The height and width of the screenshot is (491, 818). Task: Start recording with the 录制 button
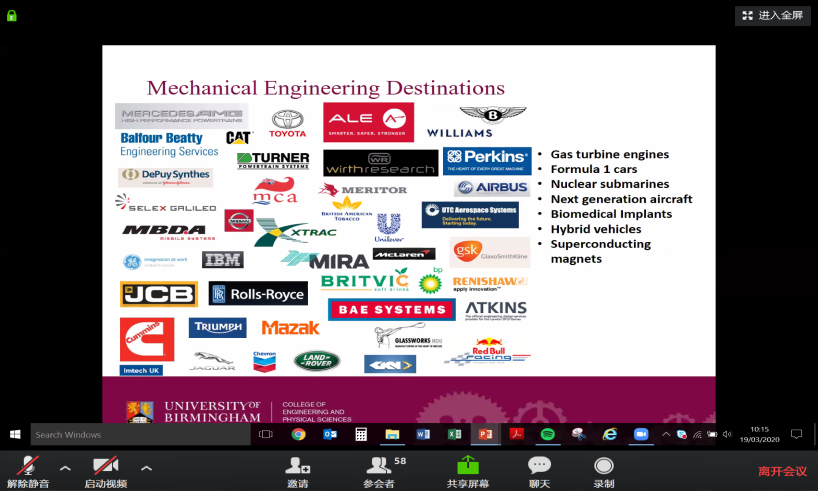[604, 471]
